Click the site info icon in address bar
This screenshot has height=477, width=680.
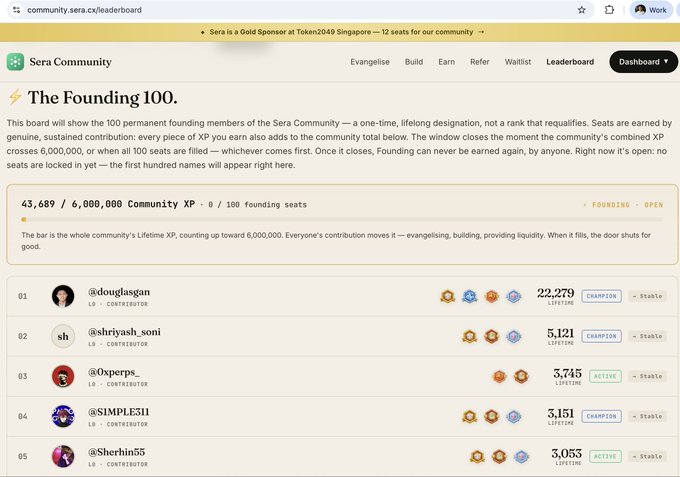[16, 10]
